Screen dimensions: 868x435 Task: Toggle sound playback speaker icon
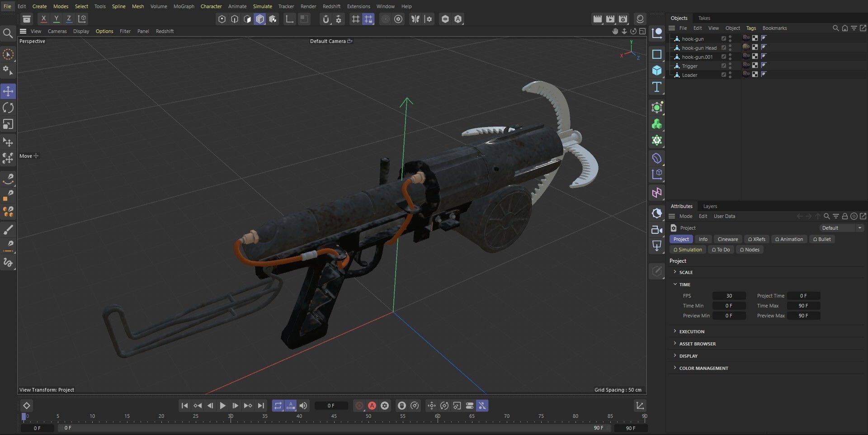click(x=303, y=406)
